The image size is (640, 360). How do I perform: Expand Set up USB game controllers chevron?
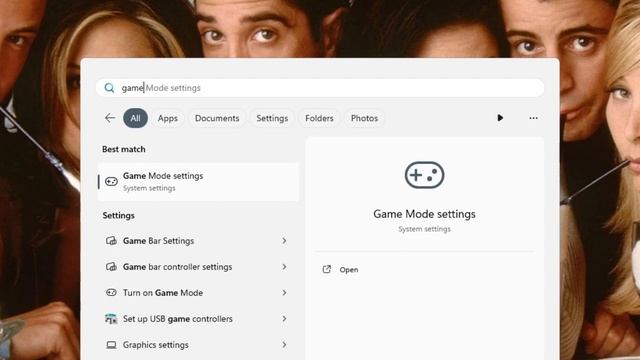pyautogui.click(x=284, y=319)
